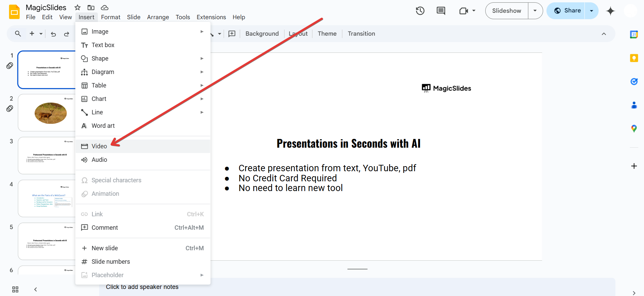Select slide 2 thumbnail with deer image

click(47, 113)
